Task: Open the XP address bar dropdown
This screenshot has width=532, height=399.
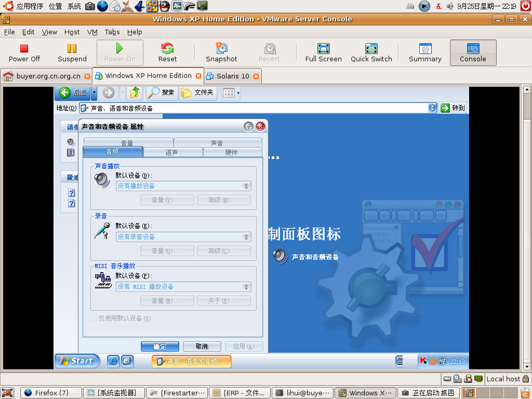Action: click(432, 108)
